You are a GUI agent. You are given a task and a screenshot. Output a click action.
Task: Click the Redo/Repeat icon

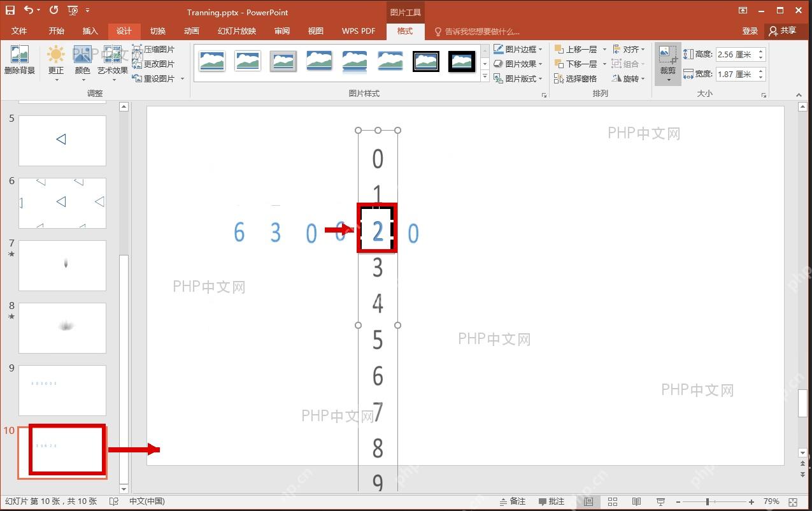53,10
